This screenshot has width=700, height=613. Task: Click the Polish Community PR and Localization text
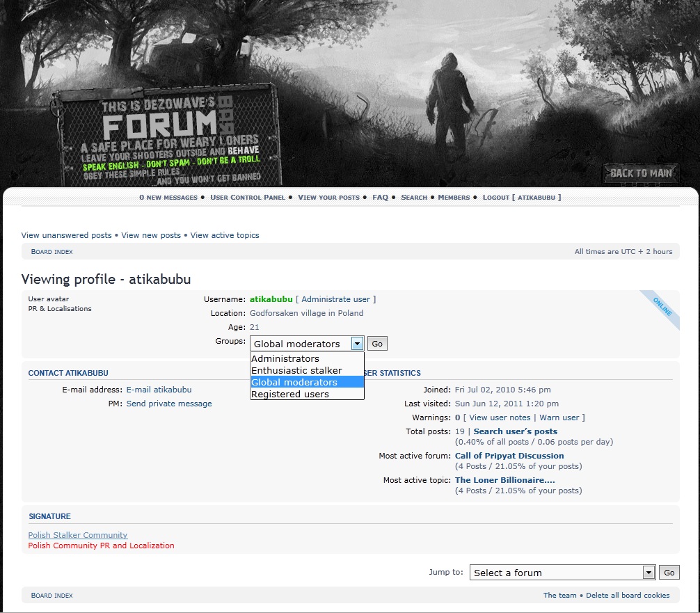102,546
